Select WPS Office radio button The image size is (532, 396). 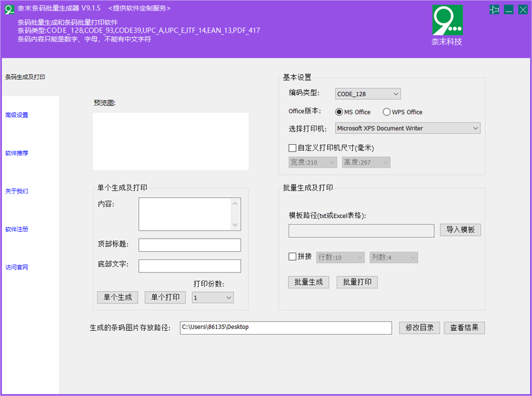click(386, 112)
